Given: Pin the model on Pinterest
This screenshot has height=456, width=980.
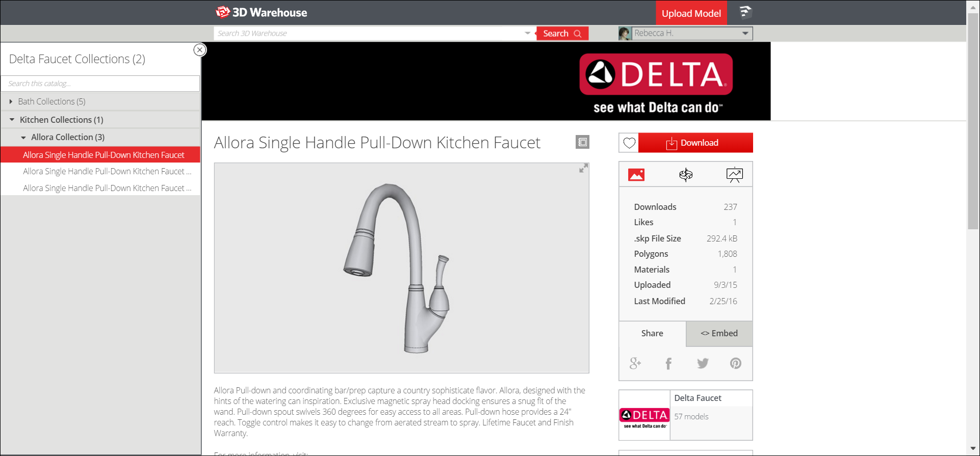Looking at the screenshot, I should tap(735, 363).
